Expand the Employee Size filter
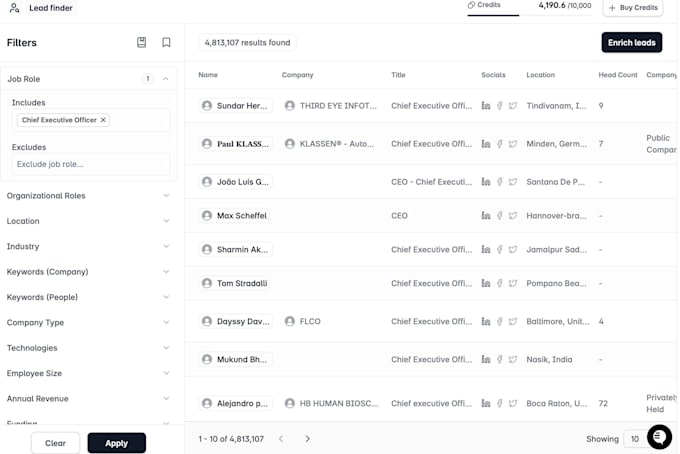Viewport: 680px width, 454px height. [x=90, y=373]
